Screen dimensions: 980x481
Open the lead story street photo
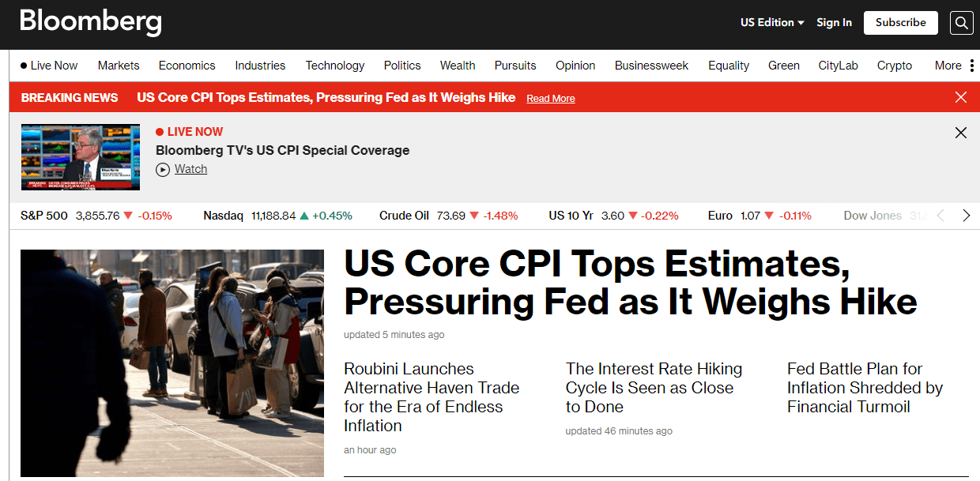(172, 363)
